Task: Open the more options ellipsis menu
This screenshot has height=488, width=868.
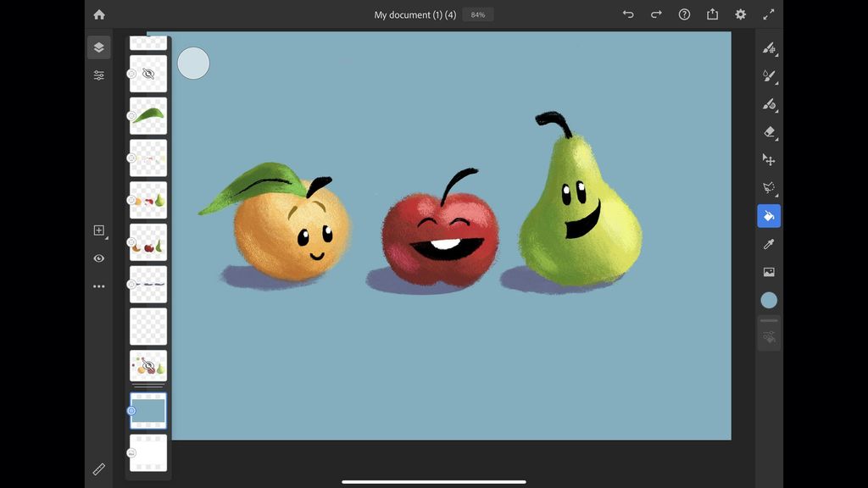Action: (x=99, y=286)
